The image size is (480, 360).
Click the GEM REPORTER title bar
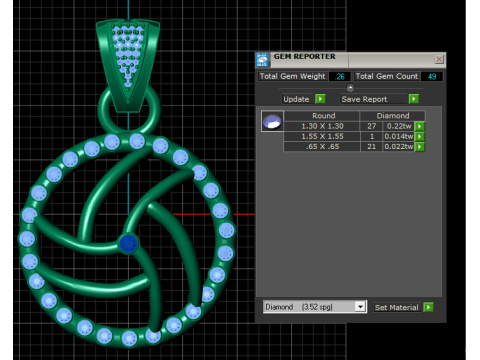[350, 59]
